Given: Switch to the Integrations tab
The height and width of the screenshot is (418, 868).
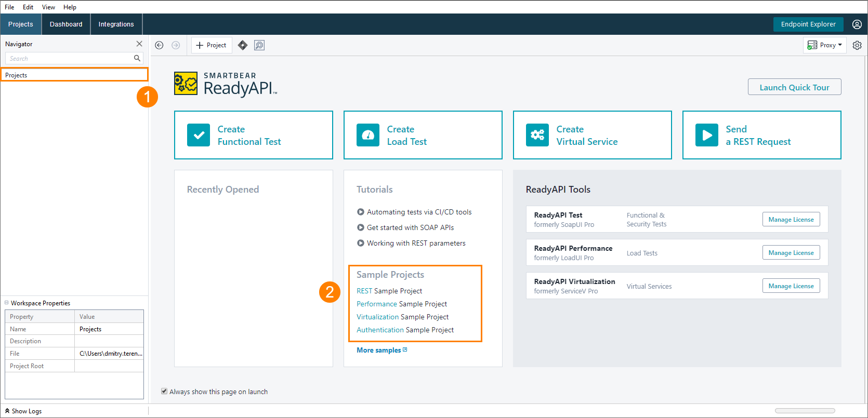Looking at the screenshot, I should 116,24.
